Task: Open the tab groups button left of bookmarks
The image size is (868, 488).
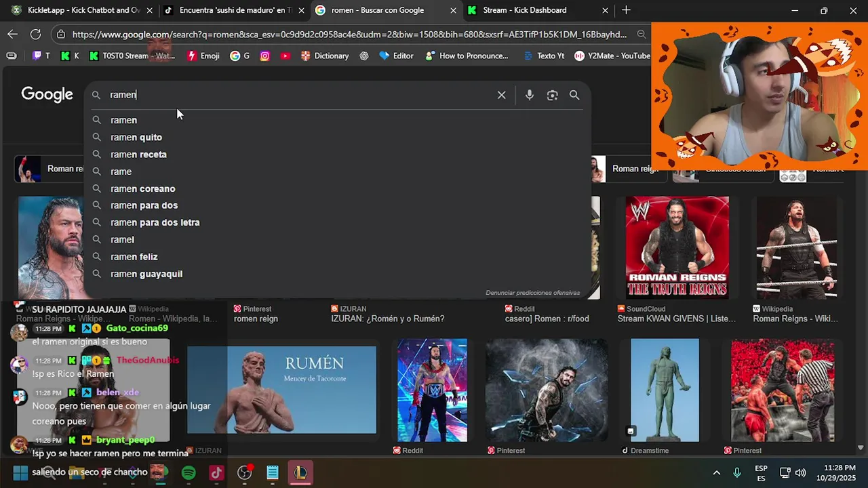Action: pos(12,56)
